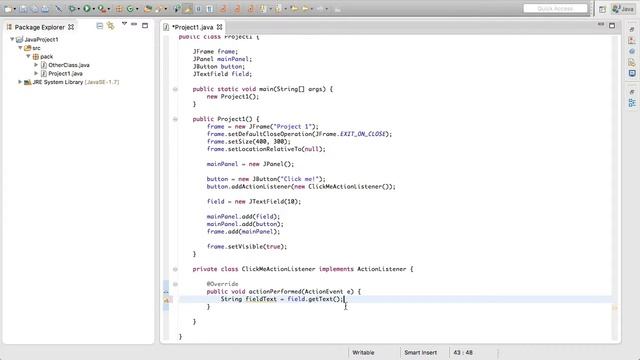Click the Open Perspective icon

[x=602, y=9]
